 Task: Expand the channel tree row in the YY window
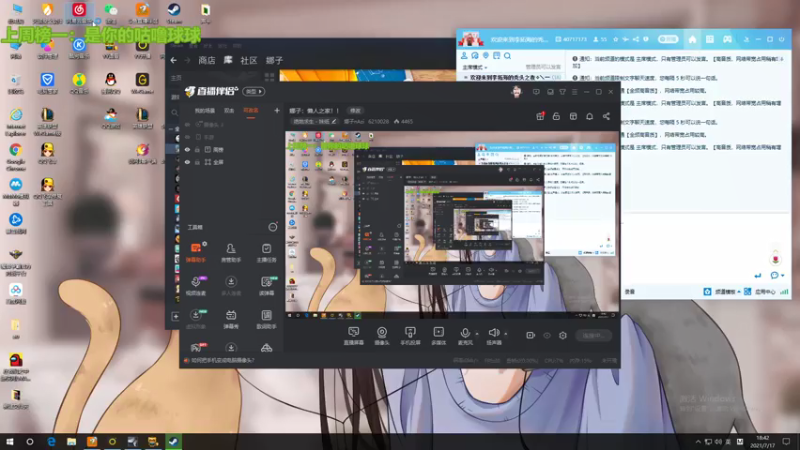coord(511,78)
